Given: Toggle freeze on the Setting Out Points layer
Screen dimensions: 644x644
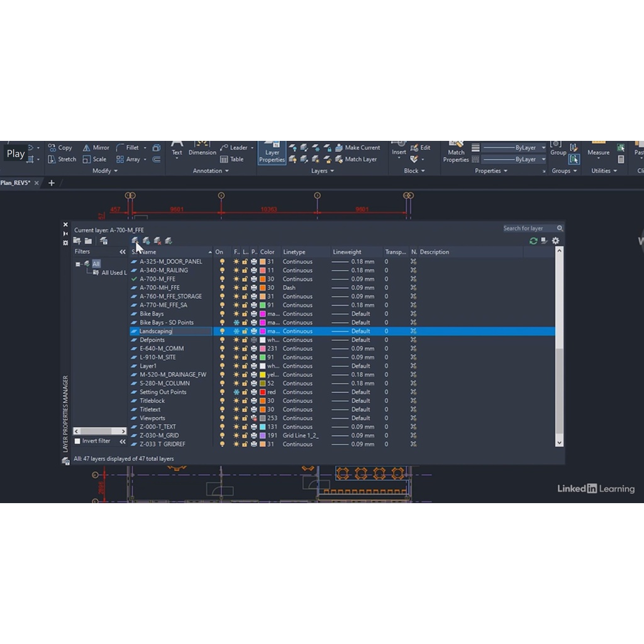Looking at the screenshot, I should pyautogui.click(x=236, y=392).
